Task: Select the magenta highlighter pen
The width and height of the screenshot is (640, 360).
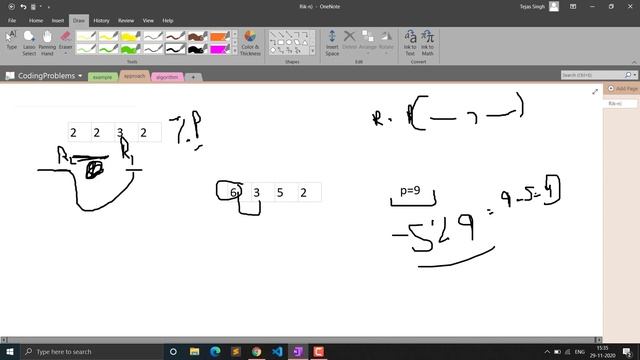Action: point(220,49)
